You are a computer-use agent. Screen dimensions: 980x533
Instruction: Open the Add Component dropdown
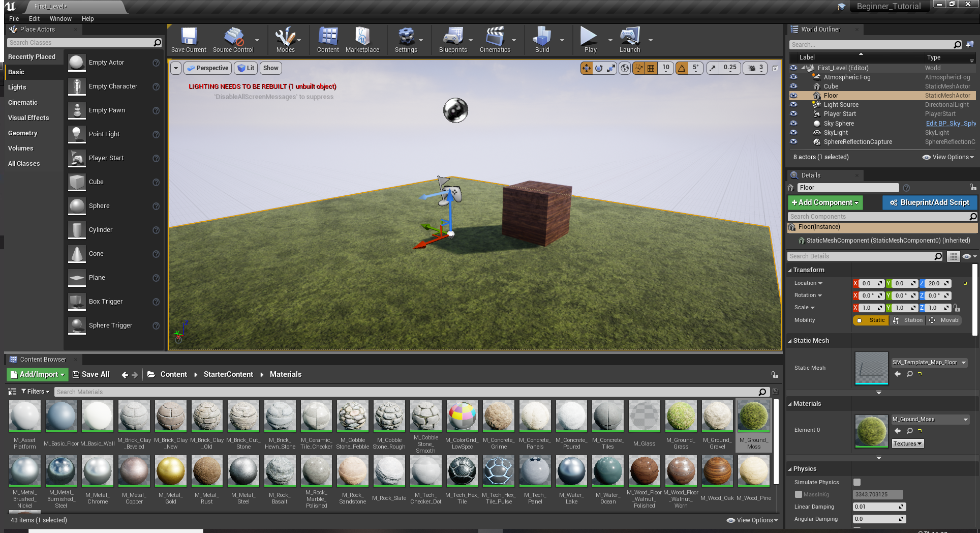[825, 202]
